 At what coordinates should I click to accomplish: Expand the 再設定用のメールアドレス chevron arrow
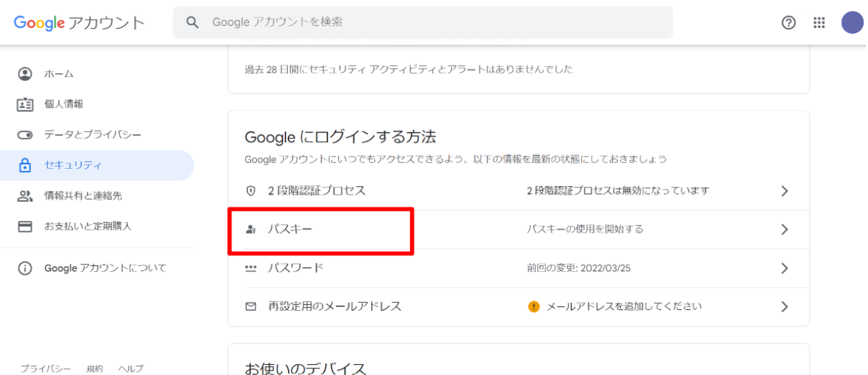point(785,306)
